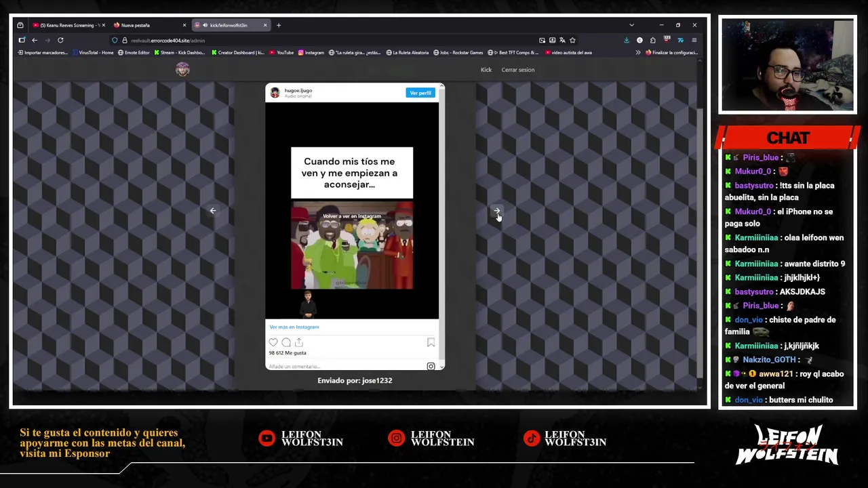Click the padlock site info icon
868x488 pixels.
(x=124, y=40)
